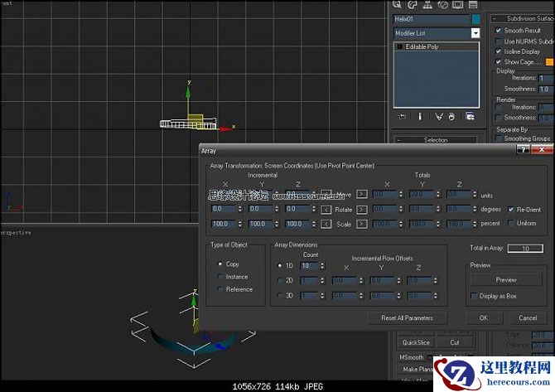Screen dimensions: 555x392
Task: Click the MSmooth button
Action: pos(412,357)
